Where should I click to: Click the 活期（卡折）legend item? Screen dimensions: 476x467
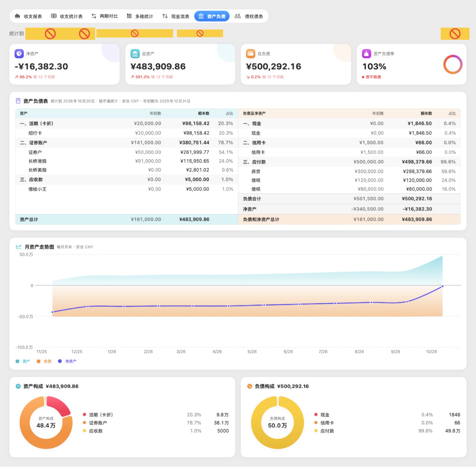click(x=156, y=415)
